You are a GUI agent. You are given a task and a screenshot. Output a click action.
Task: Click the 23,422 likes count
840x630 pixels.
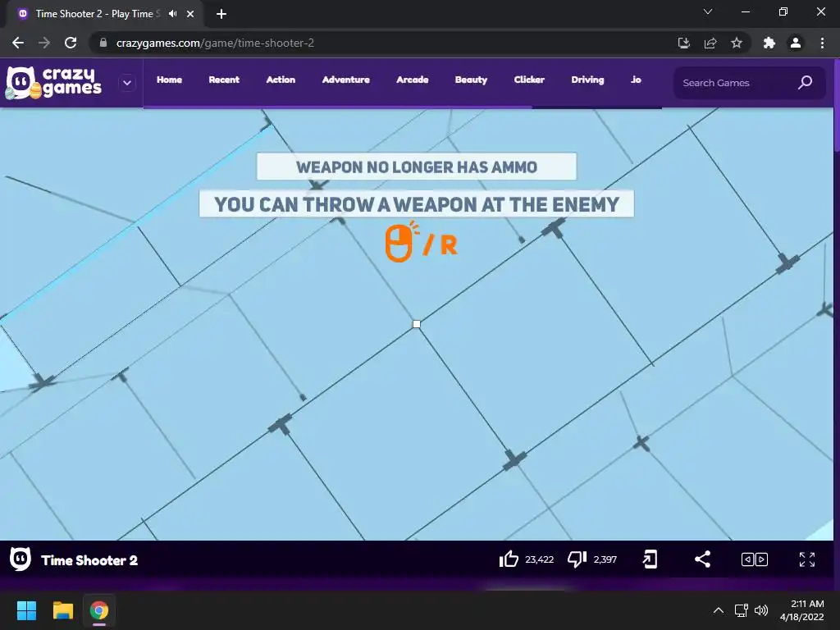point(540,559)
